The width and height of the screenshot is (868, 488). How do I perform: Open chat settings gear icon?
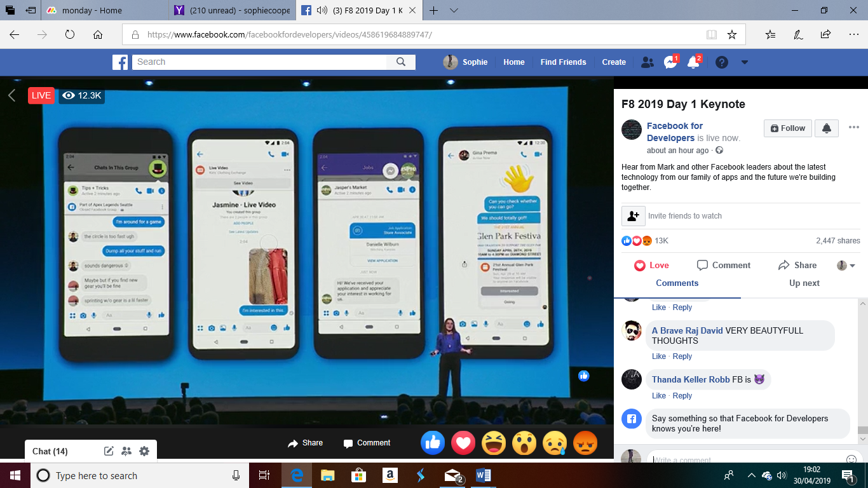(x=144, y=451)
